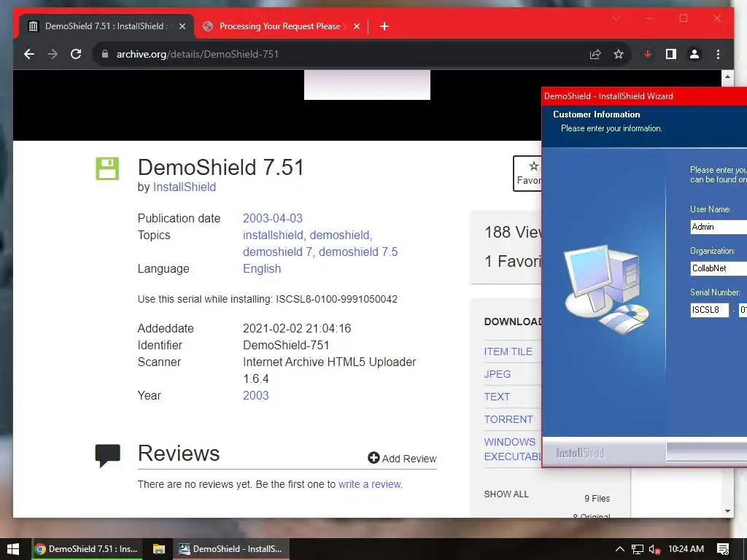Open publication date 2003-04-03 link

(273, 218)
